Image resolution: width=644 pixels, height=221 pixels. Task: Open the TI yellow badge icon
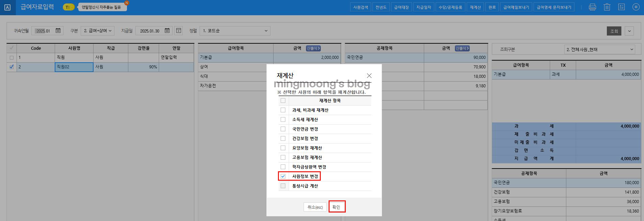click(x=69, y=7)
